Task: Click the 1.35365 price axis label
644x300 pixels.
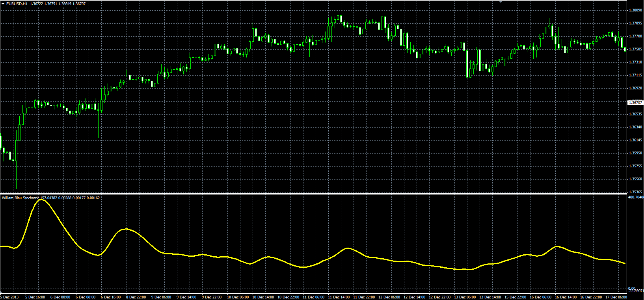Action: [635, 192]
